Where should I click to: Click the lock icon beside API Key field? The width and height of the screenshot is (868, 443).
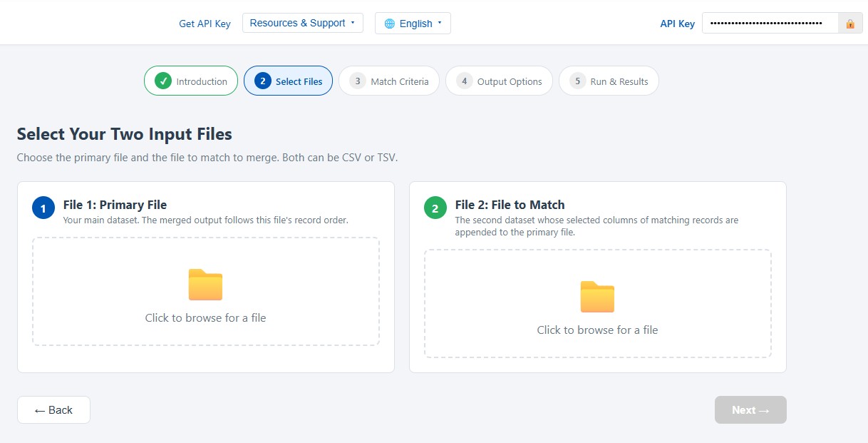(x=850, y=24)
